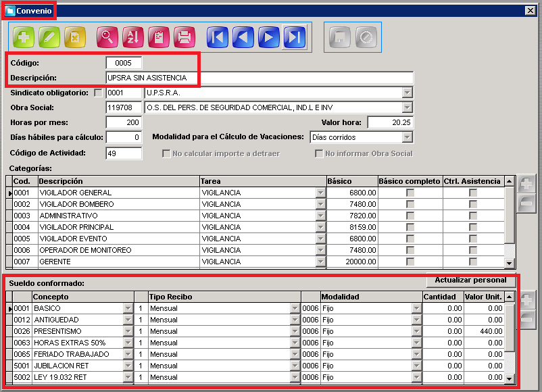This screenshot has width=542, height=392.
Task: Toggle No informar Obra Social checkbox
Action: 319,153
